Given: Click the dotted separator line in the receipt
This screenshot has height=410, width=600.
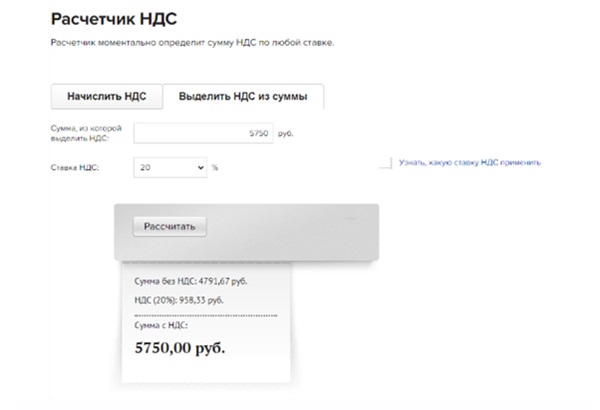Looking at the screenshot, I should (205, 313).
